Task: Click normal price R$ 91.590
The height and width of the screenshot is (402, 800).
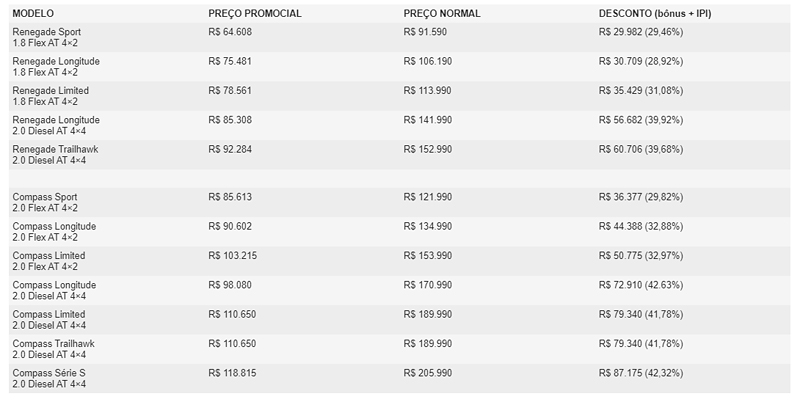Action: (x=425, y=32)
